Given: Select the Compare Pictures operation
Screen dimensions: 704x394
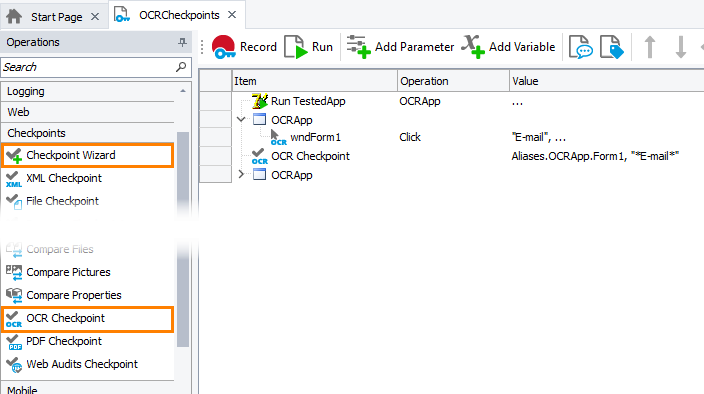Looking at the screenshot, I should click(x=88, y=272).
